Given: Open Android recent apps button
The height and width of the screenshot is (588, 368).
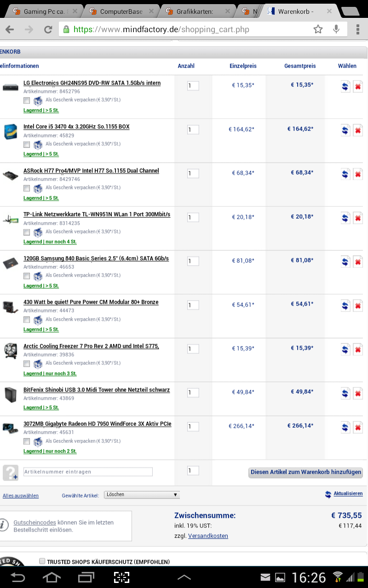Looking at the screenshot, I should coord(86,577).
